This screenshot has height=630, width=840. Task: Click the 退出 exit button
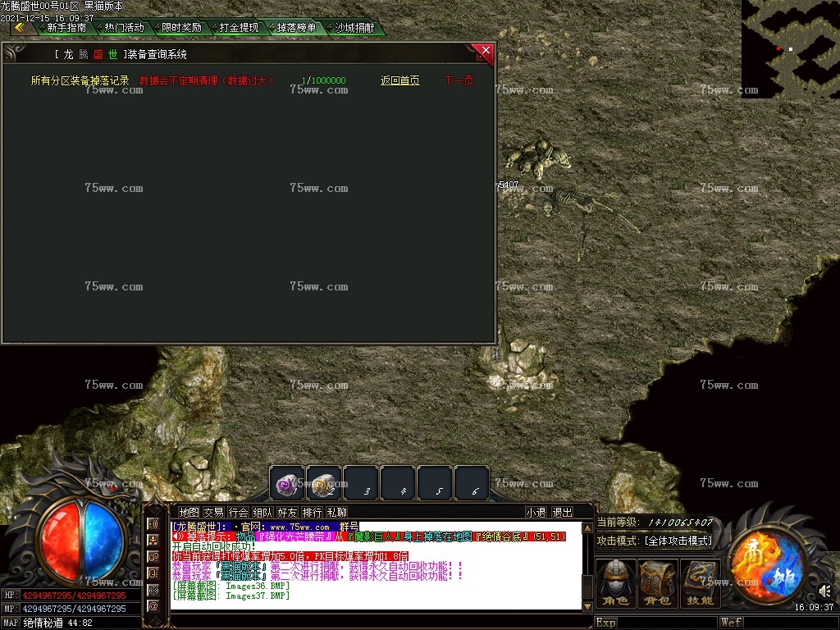pos(562,513)
